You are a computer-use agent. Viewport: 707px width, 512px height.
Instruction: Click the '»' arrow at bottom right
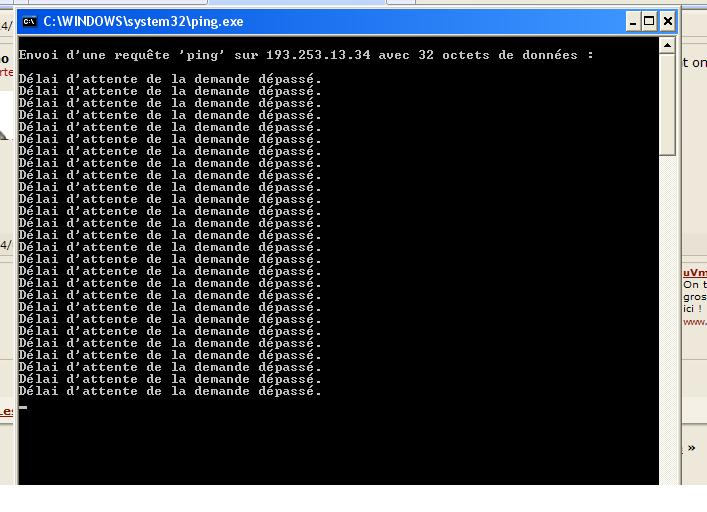(x=690, y=448)
